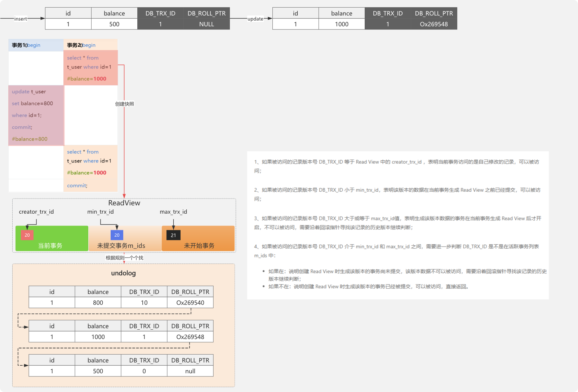Select the orange 未开始事务 block

(198, 238)
